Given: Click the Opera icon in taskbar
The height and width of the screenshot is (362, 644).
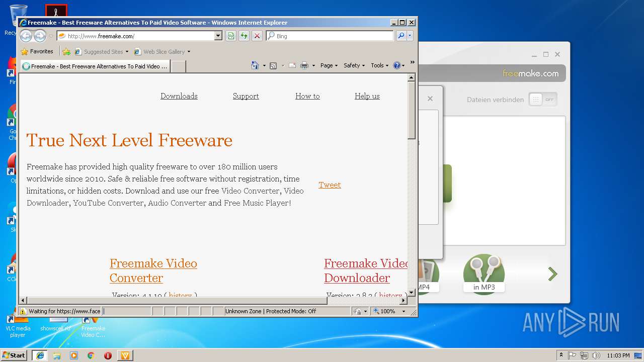Looking at the screenshot, I should pyautogui.click(x=108, y=355).
